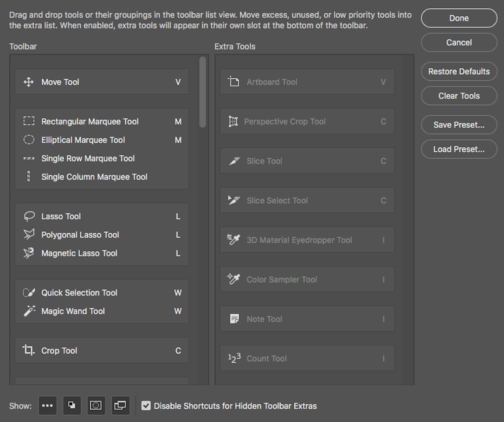Click the Count Tool icon
Image resolution: width=504 pixels, height=422 pixels.
click(234, 358)
